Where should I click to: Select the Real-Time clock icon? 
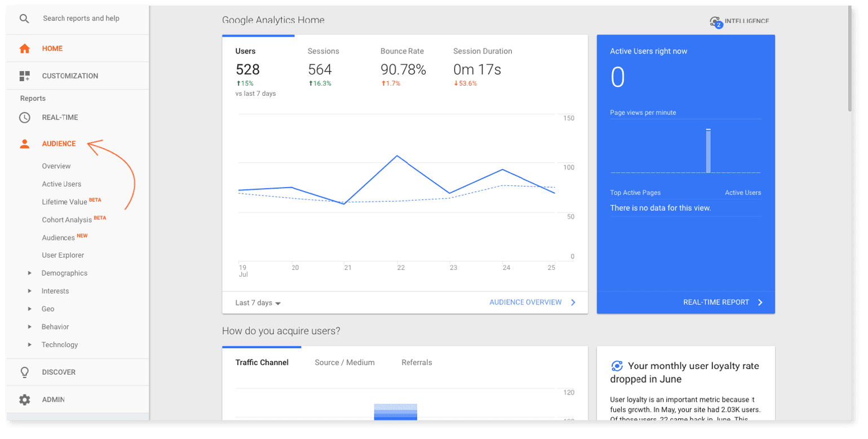pos(25,117)
